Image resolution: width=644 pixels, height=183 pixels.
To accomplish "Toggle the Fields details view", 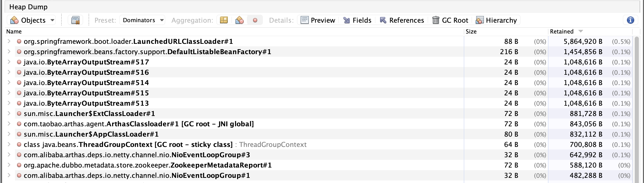I will pyautogui.click(x=357, y=20).
